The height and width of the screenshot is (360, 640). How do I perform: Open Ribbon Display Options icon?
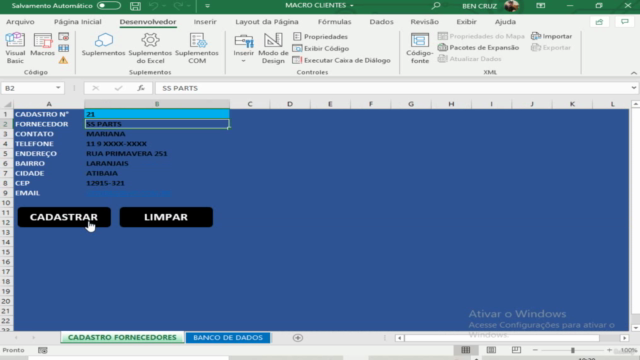click(540, 6)
